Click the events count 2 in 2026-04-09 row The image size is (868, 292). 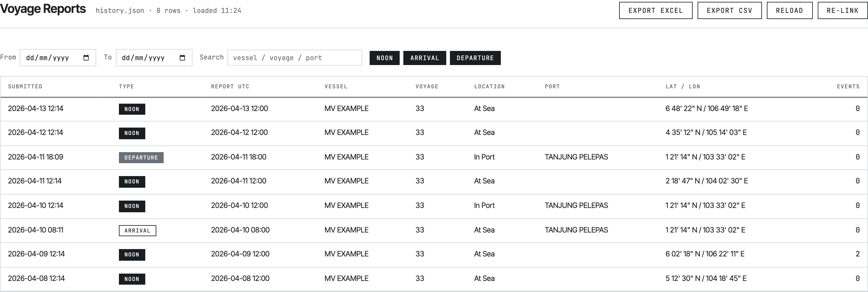(858, 254)
